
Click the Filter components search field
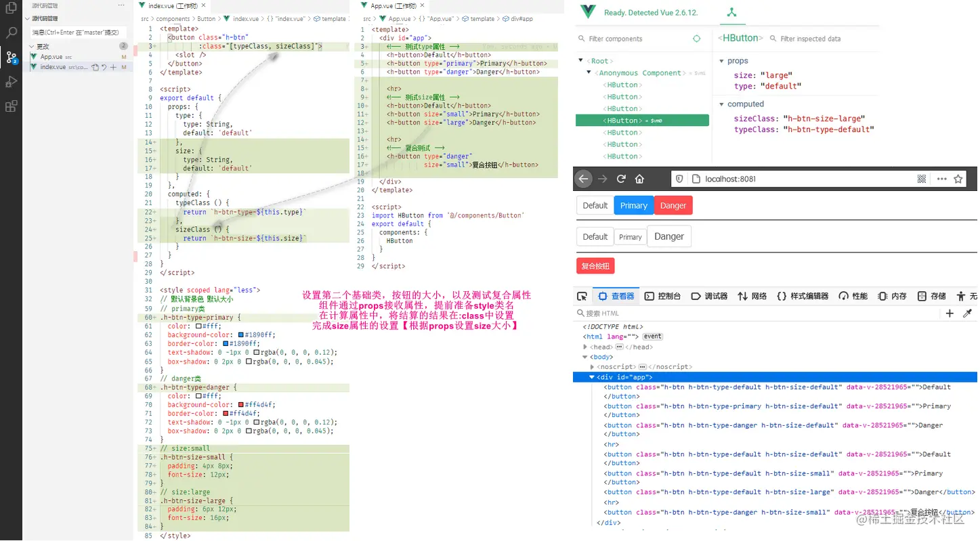pos(633,39)
